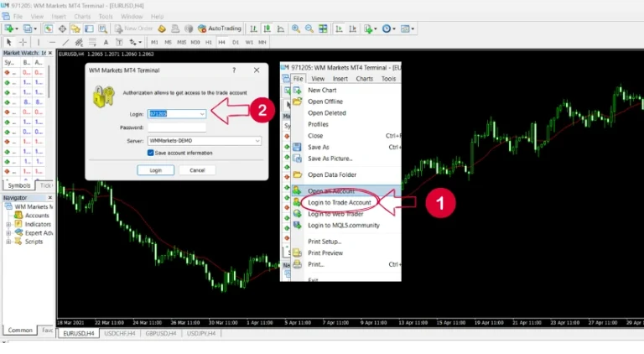Switch to the USDJPY,H4 chart tab
Viewport: 644px width, 354px height.
tap(201, 334)
